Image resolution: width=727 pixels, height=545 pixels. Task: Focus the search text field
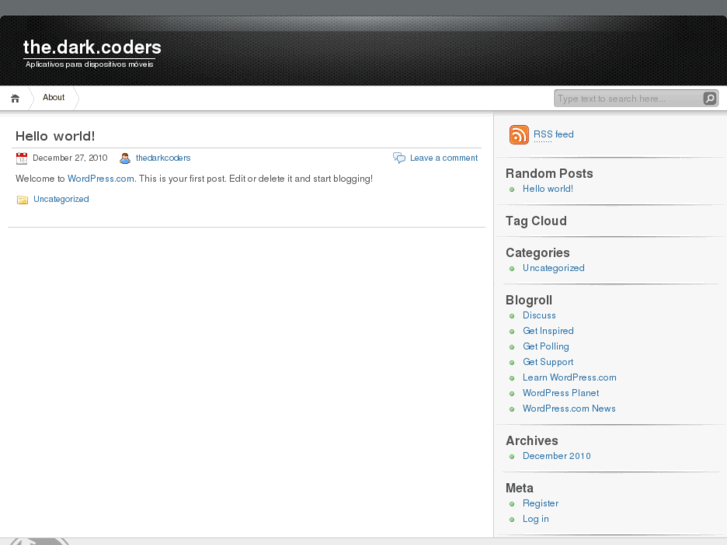[x=628, y=98]
